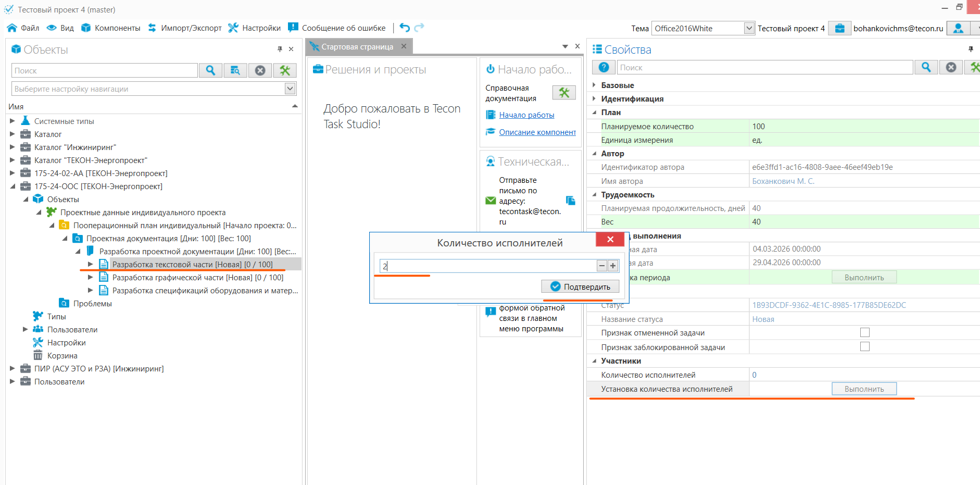The width and height of the screenshot is (980, 485).
Task: Open the Компоненты menu
Action: 111,28
